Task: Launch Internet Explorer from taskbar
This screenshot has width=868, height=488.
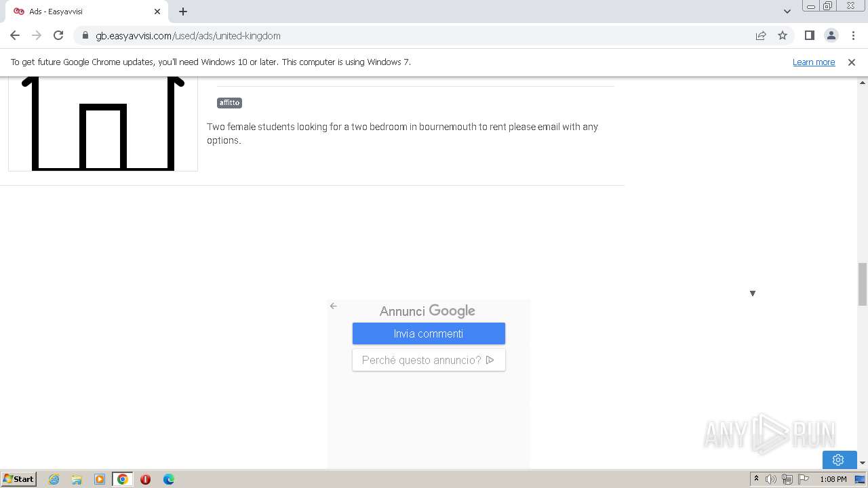Action: click(54, 479)
